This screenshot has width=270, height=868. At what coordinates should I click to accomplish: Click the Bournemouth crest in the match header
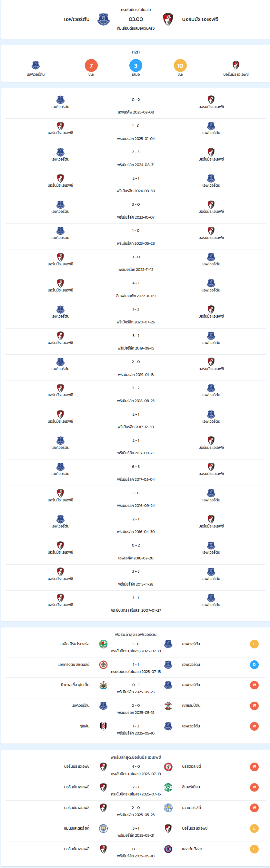[x=168, y=20]
